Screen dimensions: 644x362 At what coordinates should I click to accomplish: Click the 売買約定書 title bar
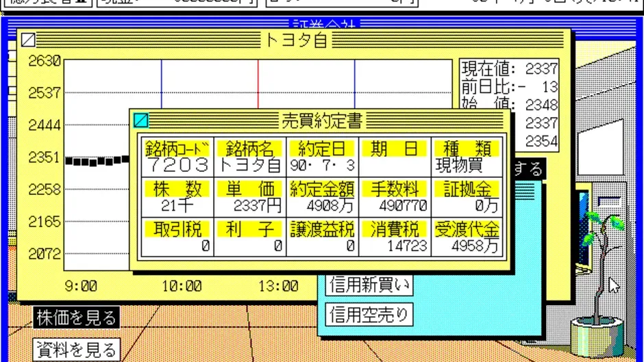321,120
